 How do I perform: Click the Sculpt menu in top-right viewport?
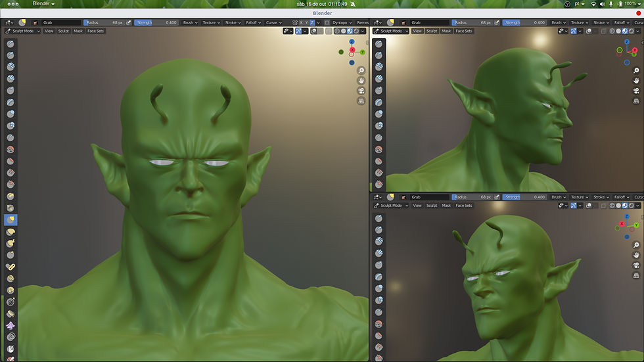click(432, 31)
